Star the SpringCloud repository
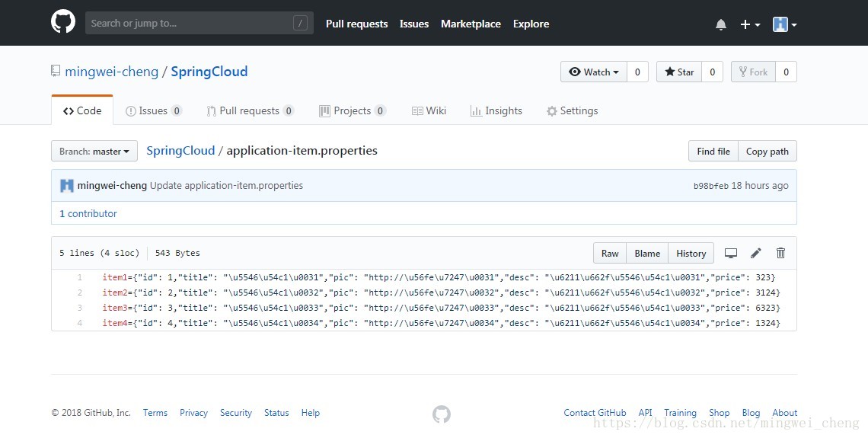Viewport: 868px width, 438px height. (679, 72)
